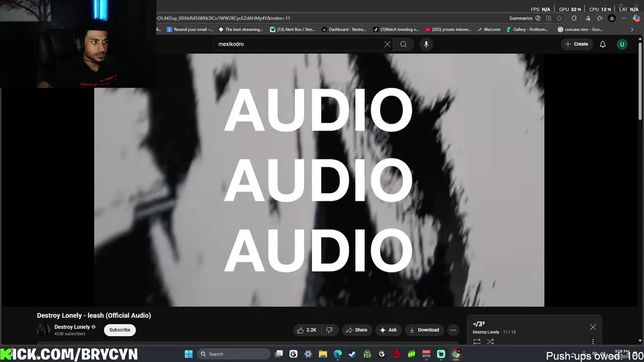This screenshot has height=362, width=644.
Task: Click the YouTube search magnifier button
Action: [x=404, y=44]
